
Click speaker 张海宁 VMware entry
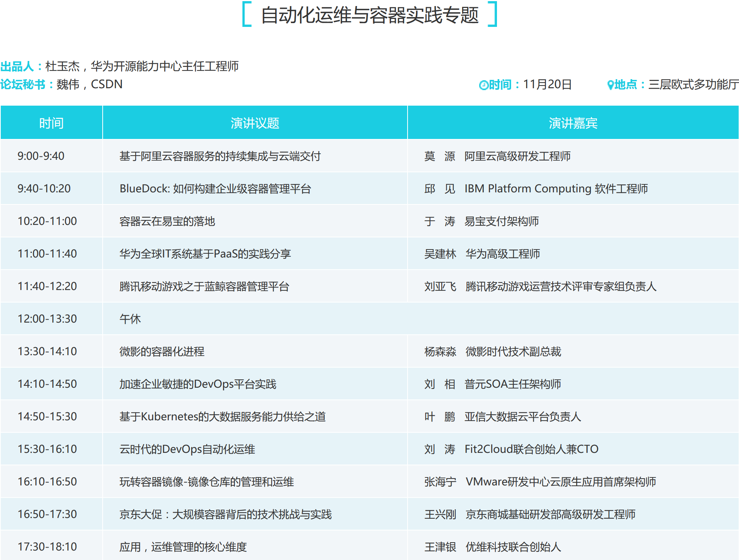[540, 482]
